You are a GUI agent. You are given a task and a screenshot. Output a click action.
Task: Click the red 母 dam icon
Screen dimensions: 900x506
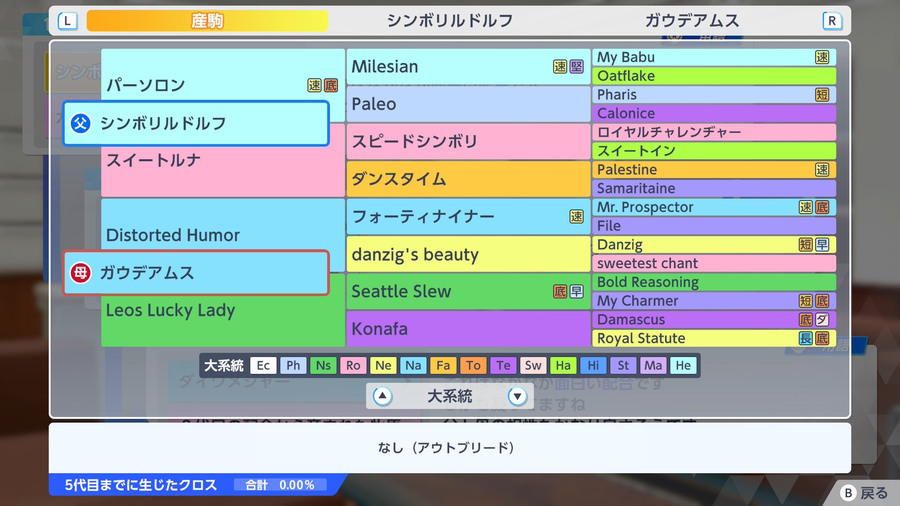click(x=80, y=273)
